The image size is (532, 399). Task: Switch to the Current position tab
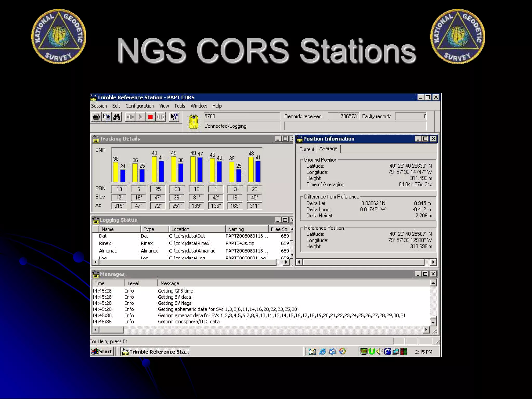coord(307,149)
